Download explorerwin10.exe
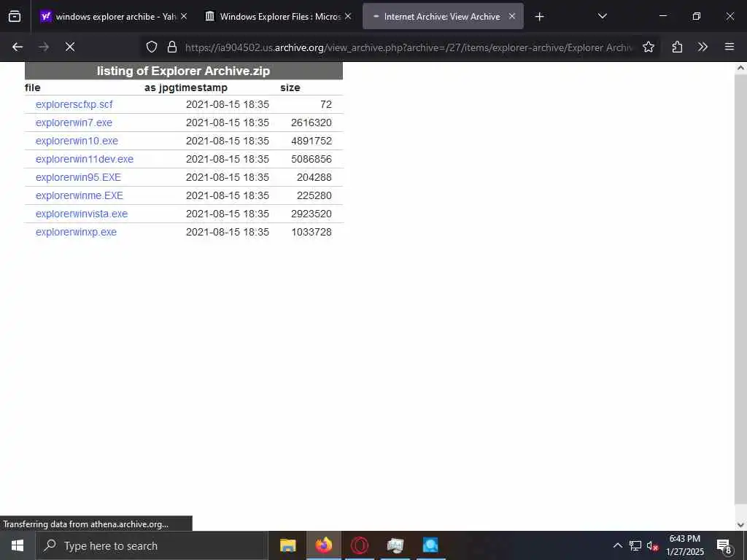 [77, 141]
